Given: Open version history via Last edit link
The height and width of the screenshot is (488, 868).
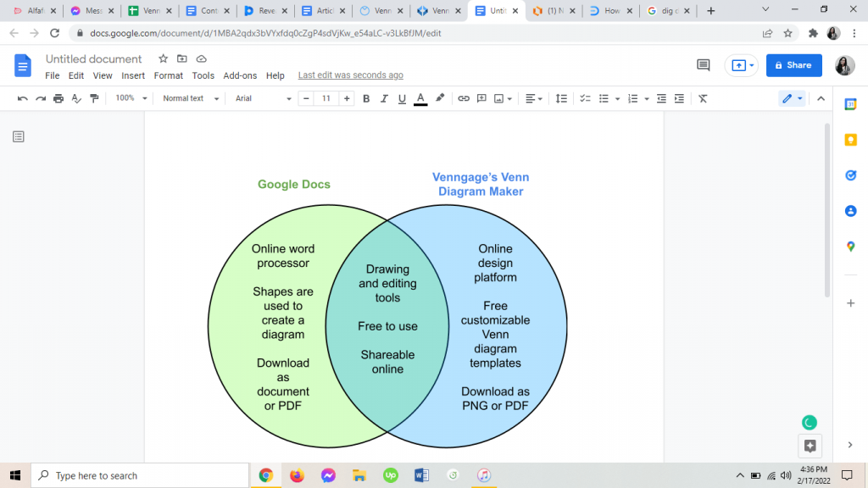Looking at the screenshot, I should pos(350,75).
